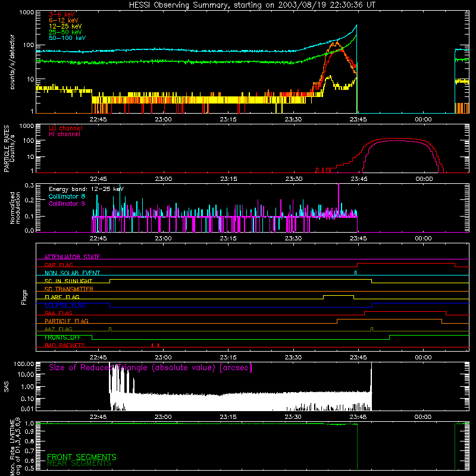Image resolution: width=476 pixels, height=476 pixels.
Task: Click the SAS panel axis title
Action: (x=7, y=387)
